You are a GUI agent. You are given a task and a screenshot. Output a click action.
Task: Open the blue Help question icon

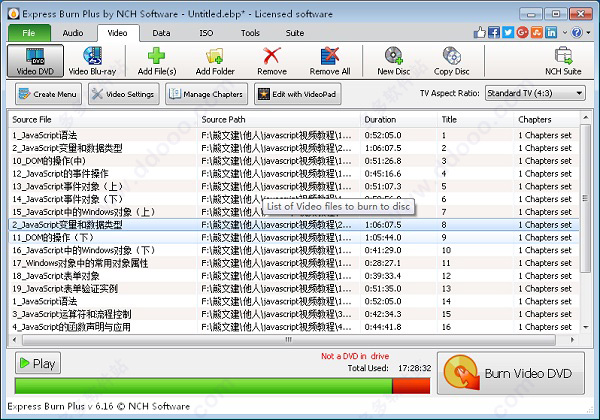click(x=577, y=33)
